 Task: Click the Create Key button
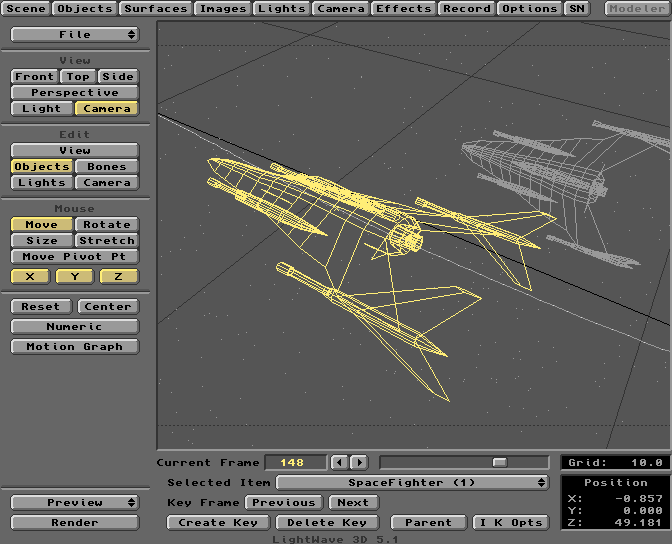pos(218,522)
